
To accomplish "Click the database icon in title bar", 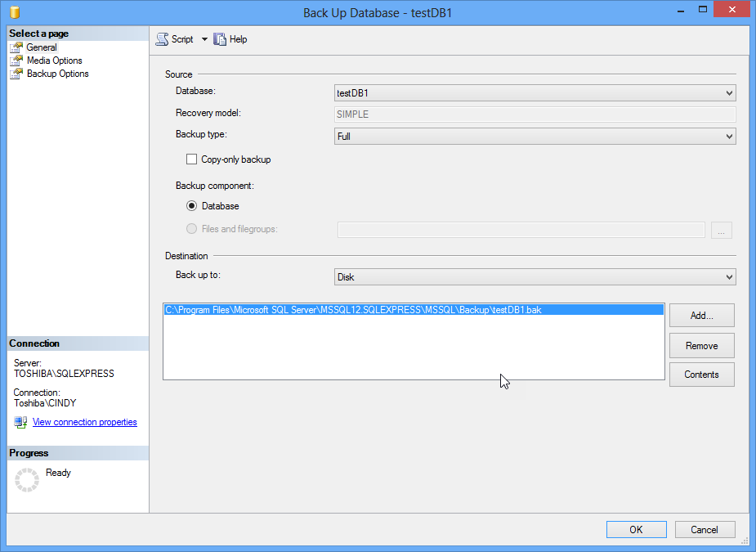I will [x=15, y=12].
